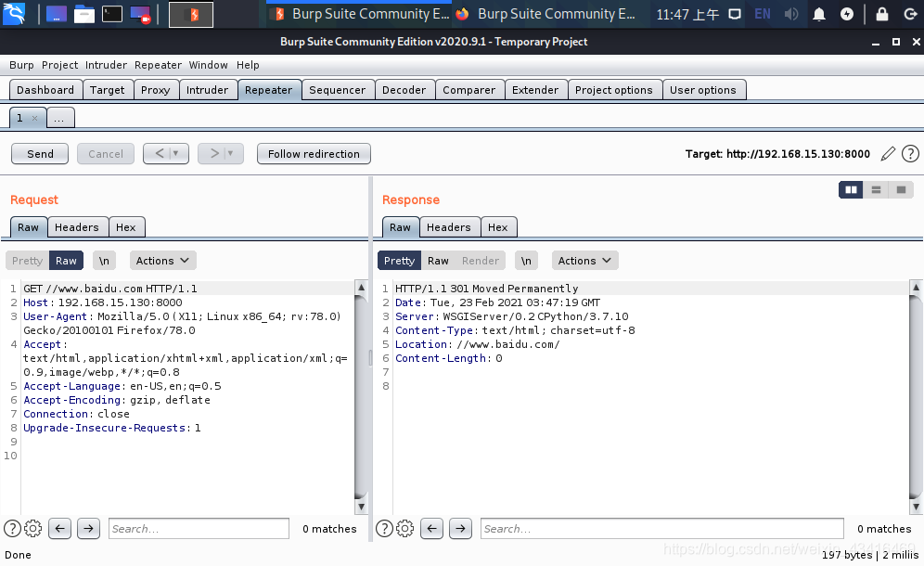Screen dimensions: 924x566
Task: Click the logout session icon
Action: click(x=910, y=14)
